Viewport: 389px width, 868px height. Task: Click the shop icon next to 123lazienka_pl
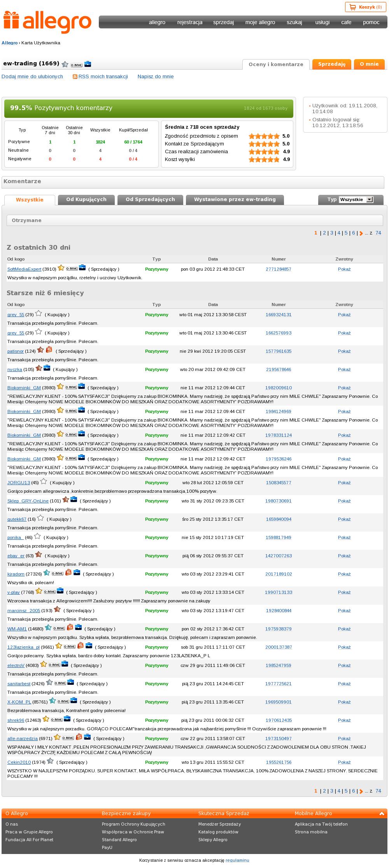pyautogui.click(x=81, y=646)
